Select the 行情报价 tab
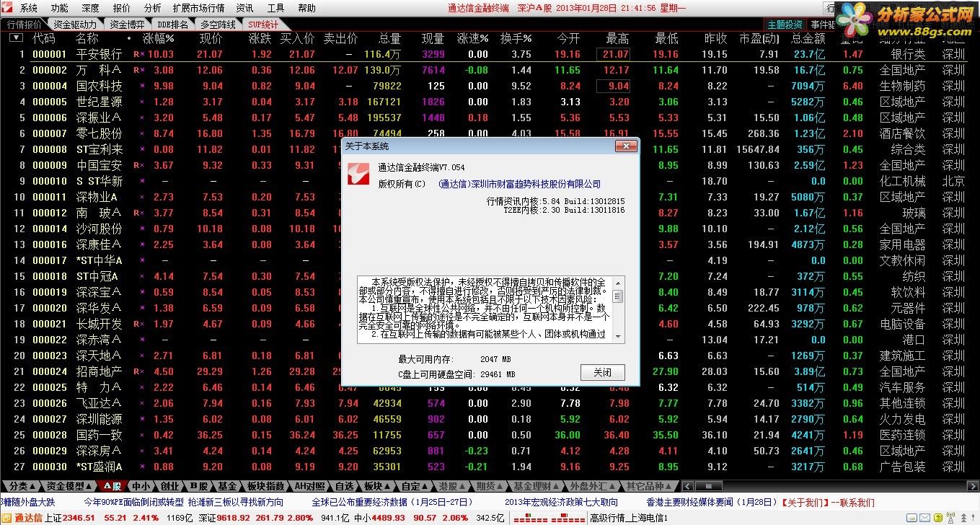Image resolution: width=980 pixels, height=525 pixels. point(25,24)
